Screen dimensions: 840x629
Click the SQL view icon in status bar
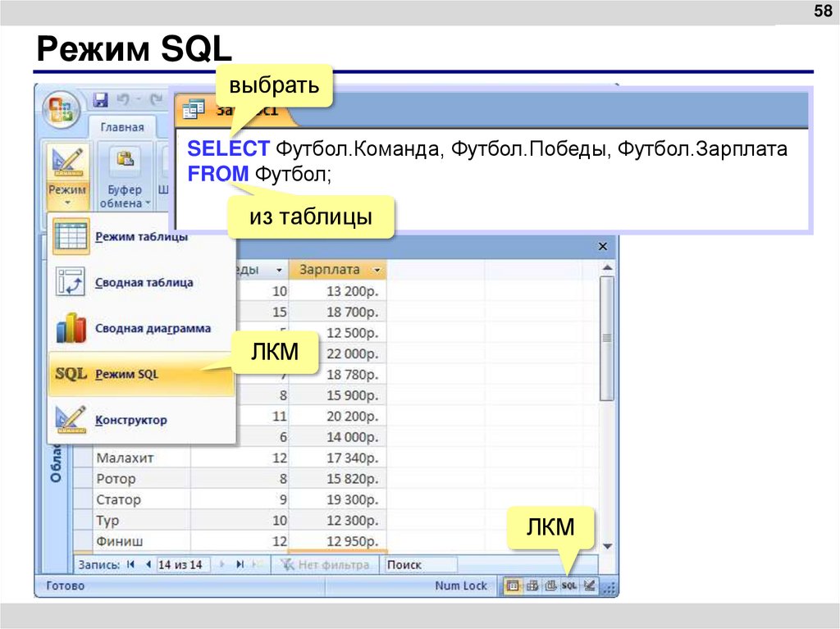tap(569, 586)
